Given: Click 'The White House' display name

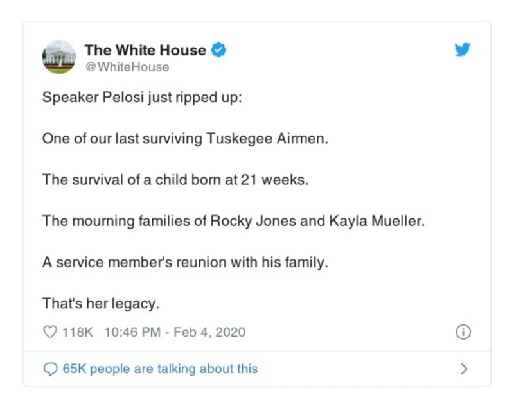Looking at the screenshot, I should (x=146, y=49).
